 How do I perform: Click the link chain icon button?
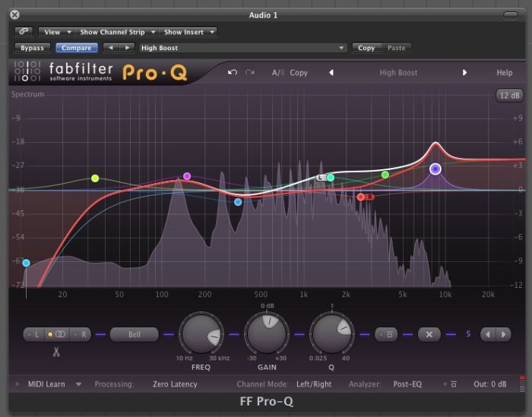[x=23, y=32]
